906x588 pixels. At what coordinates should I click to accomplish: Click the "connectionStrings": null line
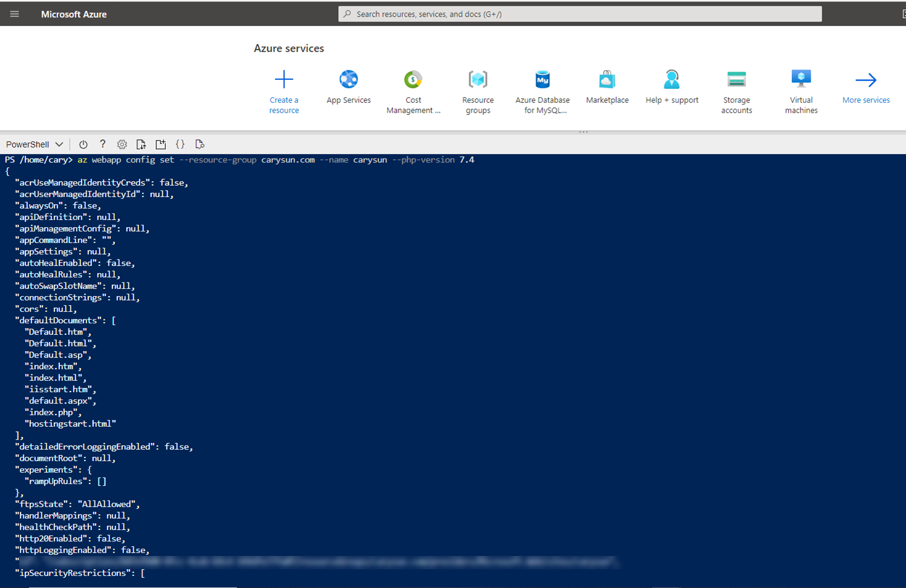[x=77, y=298]
